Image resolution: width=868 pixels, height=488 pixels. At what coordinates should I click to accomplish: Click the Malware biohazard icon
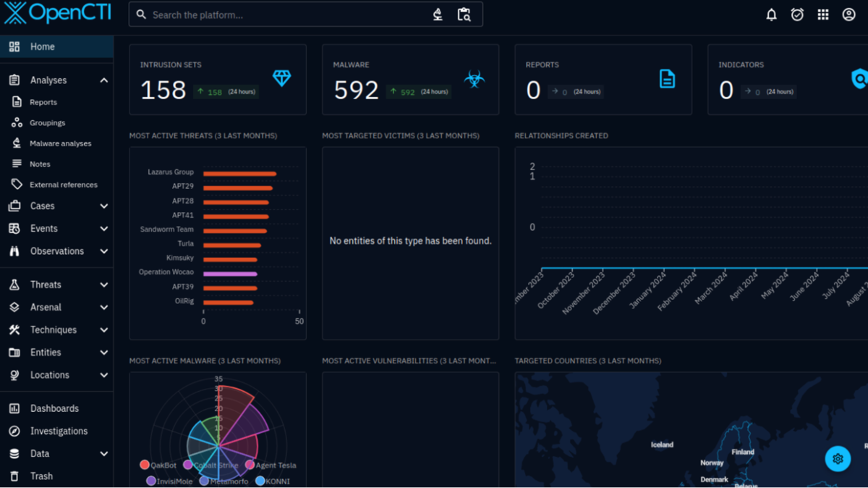pyautogui.click(x=475, y=79)
